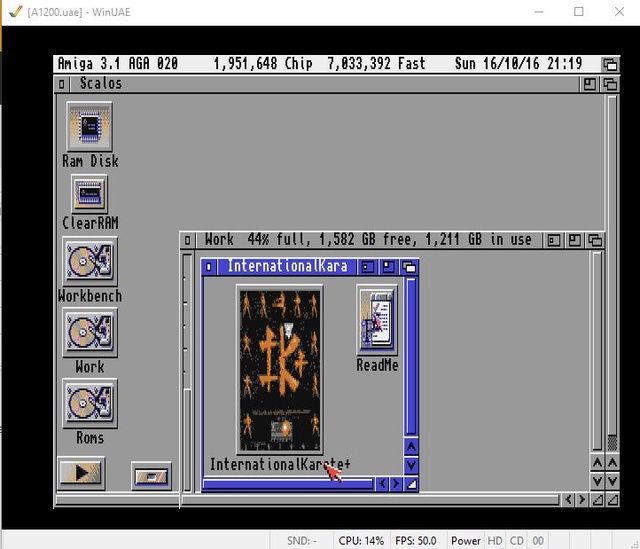This screenshot has width=640, height=549.
Task: Click the Work window left scroll arrow
Action: click(568, 500)
